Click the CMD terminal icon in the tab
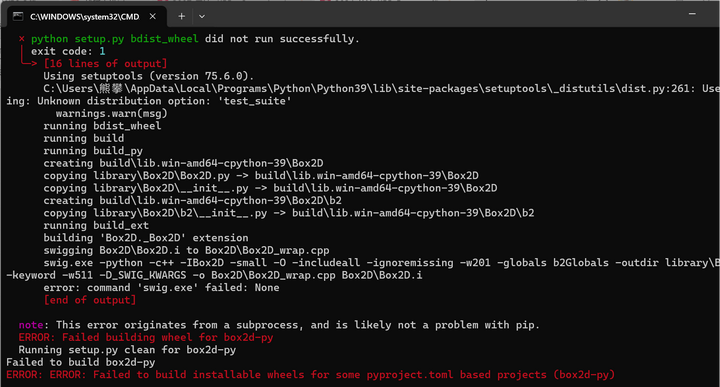The height and width of the screenshot is (387, 720). point(18,17)
